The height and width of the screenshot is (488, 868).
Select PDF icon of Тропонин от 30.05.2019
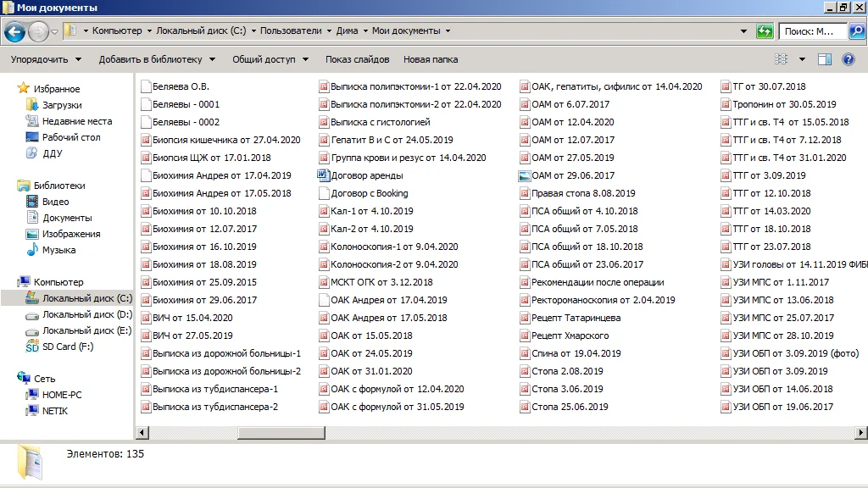coord(726,104)
